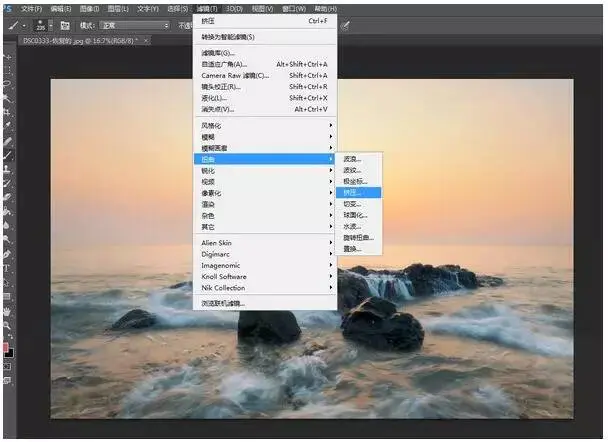Toggle Quick Mask mode
The height and width of the screenshot is (442, 608).
click(7, 366)
